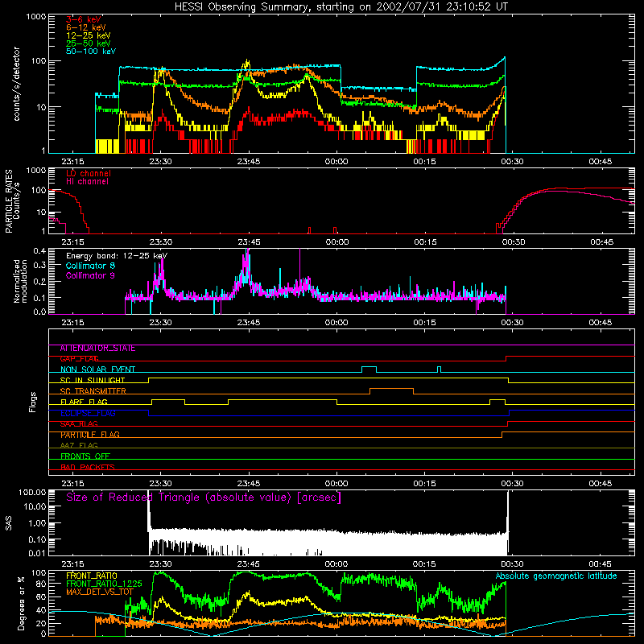
Task: Click the NON_SOLAR_EVENT flag label
Action: [x=97, y=369]
